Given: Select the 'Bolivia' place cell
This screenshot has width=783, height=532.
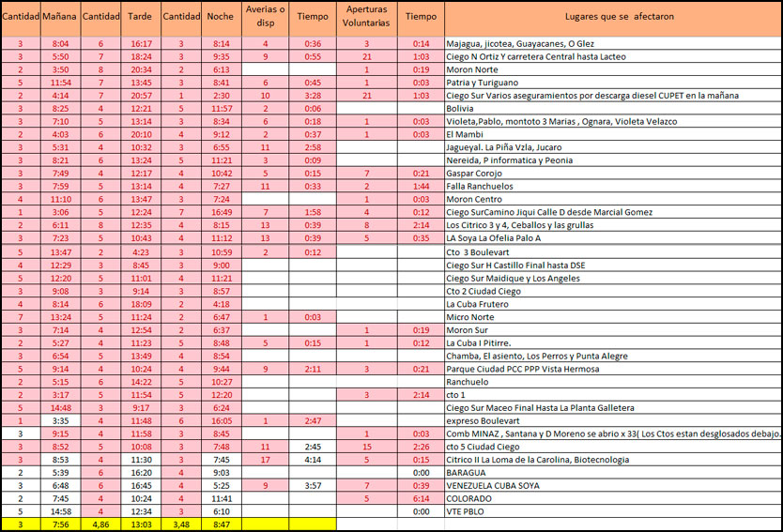Looking at the screenshot, I should point(613,108).
